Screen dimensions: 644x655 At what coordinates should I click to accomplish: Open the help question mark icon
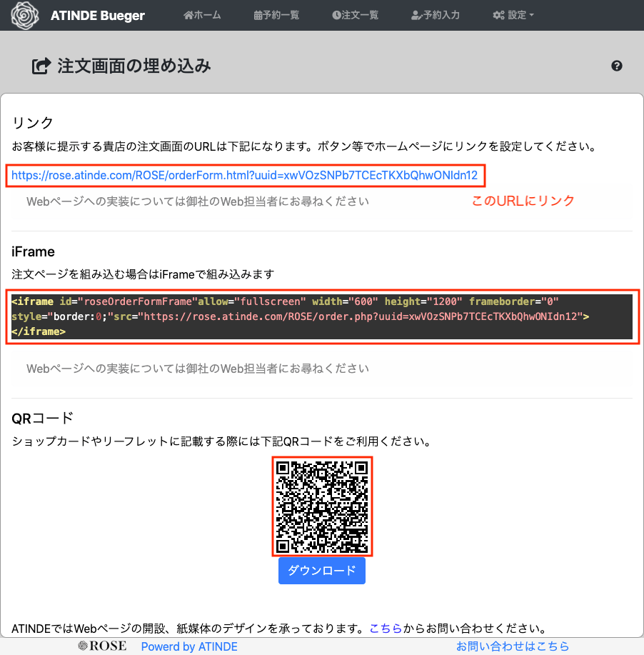(x=616, y=66)
